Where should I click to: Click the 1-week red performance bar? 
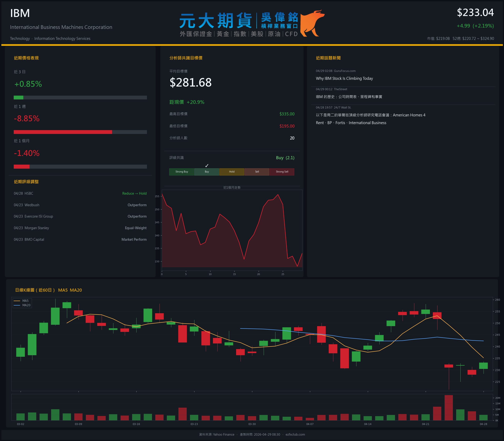coord(63,132)
